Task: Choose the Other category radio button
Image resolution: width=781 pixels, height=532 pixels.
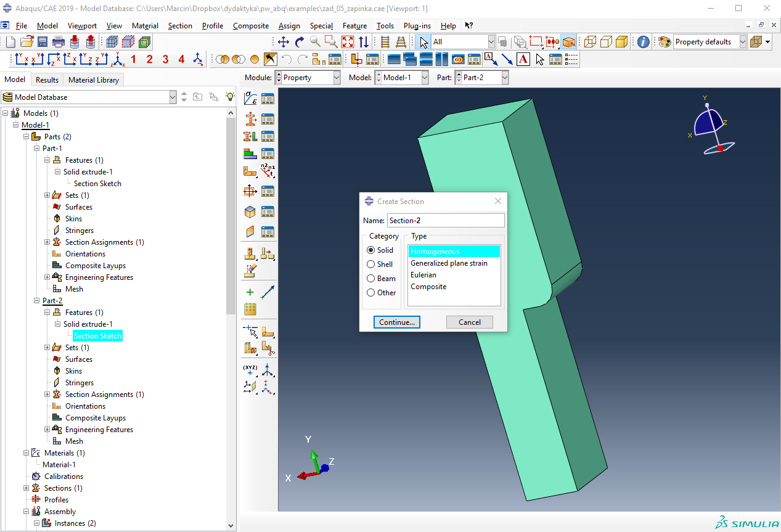Action: 370,293
